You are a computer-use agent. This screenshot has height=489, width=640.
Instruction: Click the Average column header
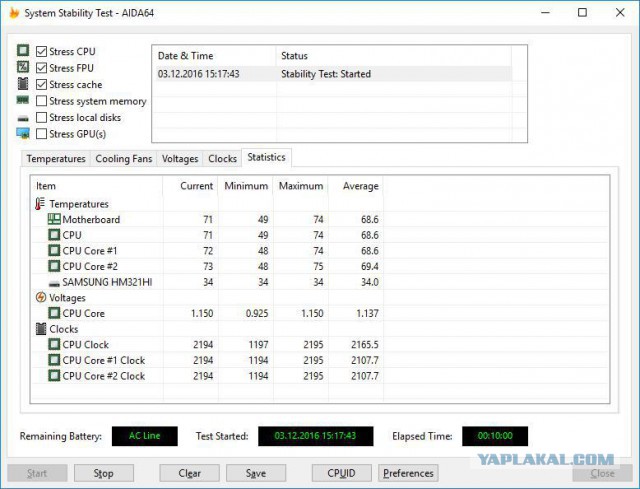point(356,186)
